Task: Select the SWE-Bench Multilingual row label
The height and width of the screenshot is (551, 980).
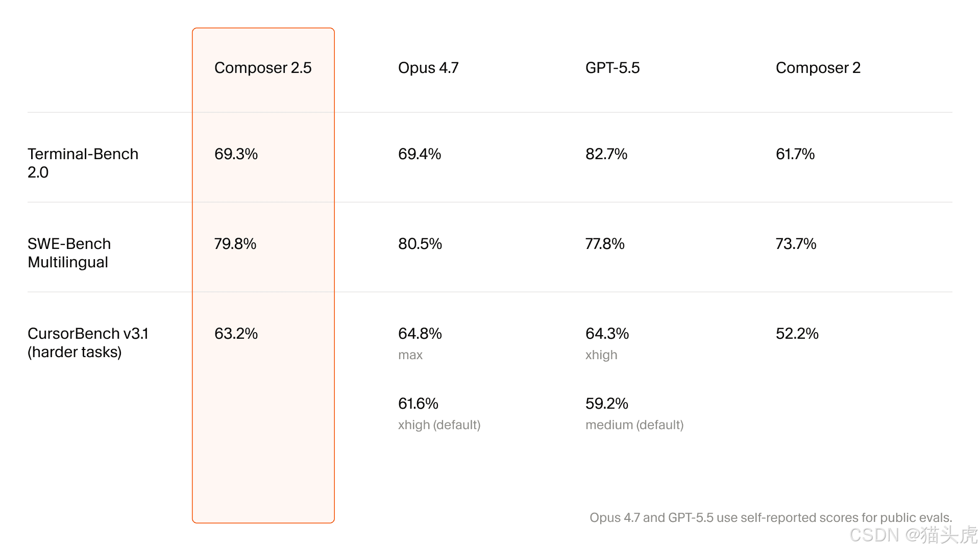Action: pos(69,253)
